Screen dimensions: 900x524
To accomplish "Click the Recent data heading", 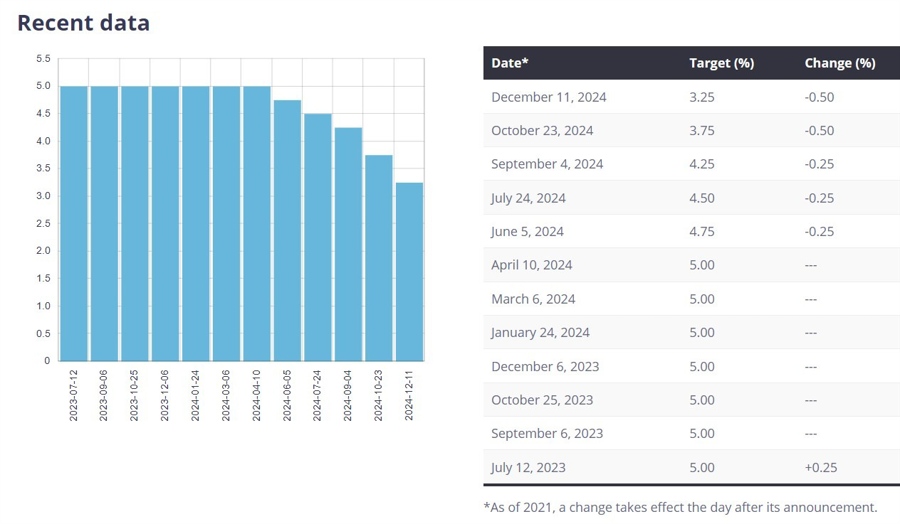I will coord(84,22).
